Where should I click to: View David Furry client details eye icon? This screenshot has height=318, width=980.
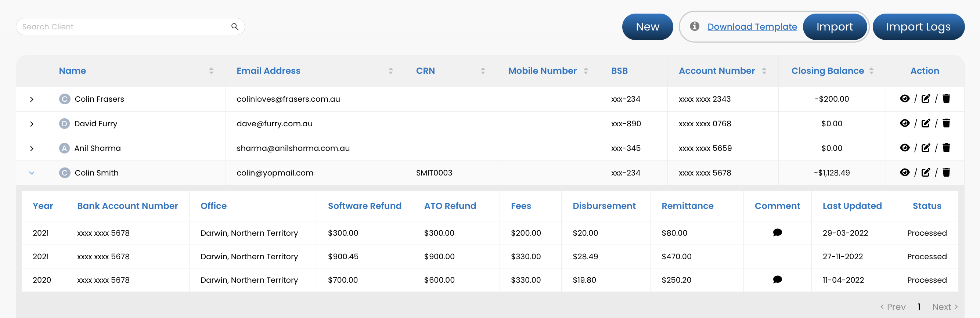pyautogui.click(x=905, y=123)
